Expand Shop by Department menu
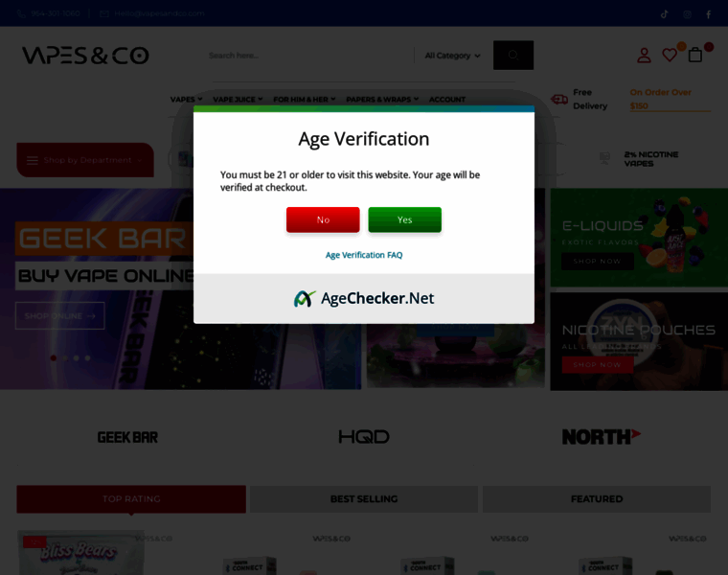Screen dimensions: 728x575 pyautogui.click(x=85, y=160)
